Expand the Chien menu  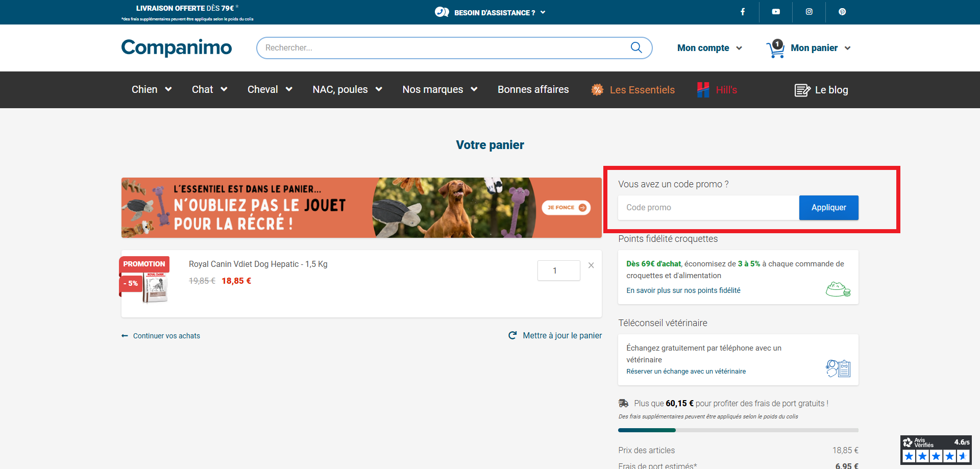pos(152,89)
